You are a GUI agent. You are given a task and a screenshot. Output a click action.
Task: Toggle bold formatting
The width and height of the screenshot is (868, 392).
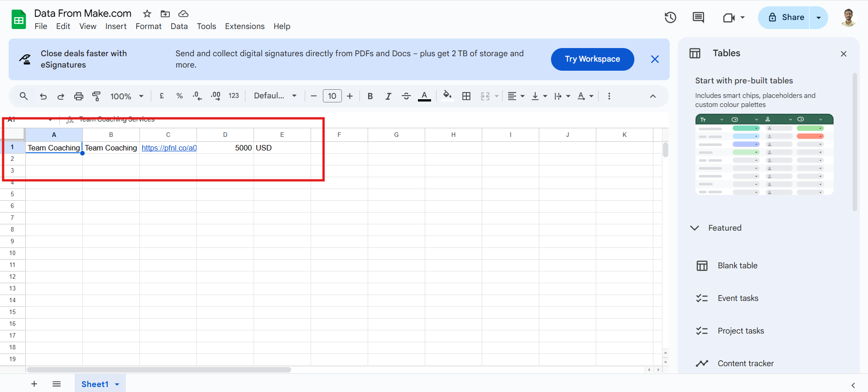370,96
